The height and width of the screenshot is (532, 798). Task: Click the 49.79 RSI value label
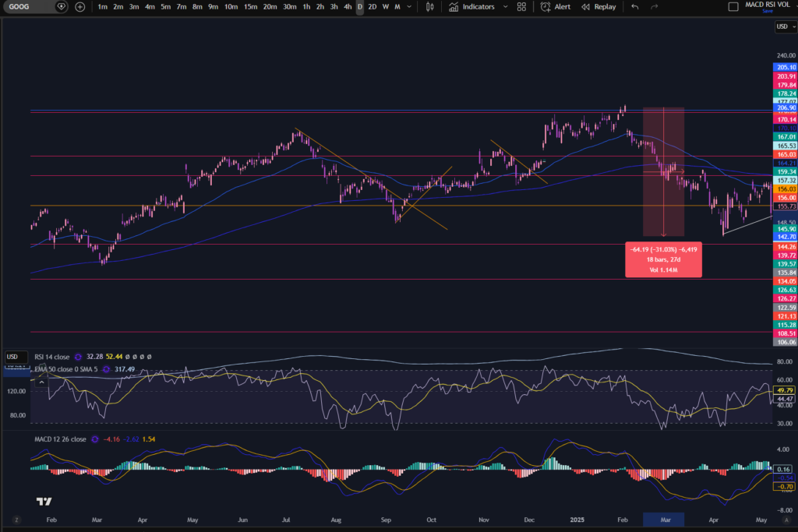pyautogui.click(x=784, y=390)
